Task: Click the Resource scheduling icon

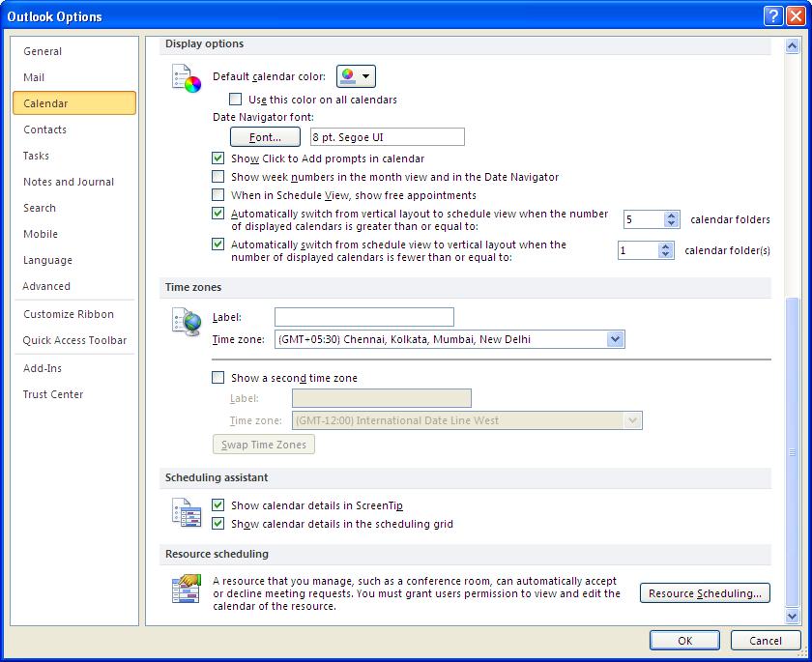Action: [x=186, y=589]
